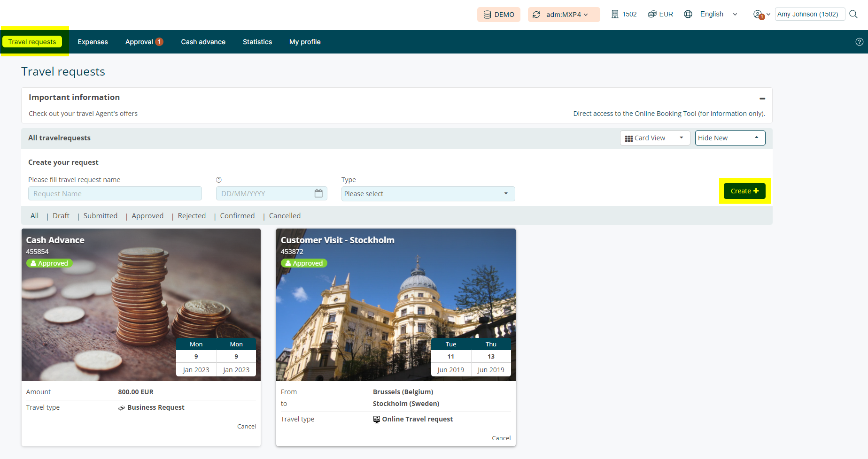
Task: Filter requests by Draft status
Action: (x=61, y=216)
